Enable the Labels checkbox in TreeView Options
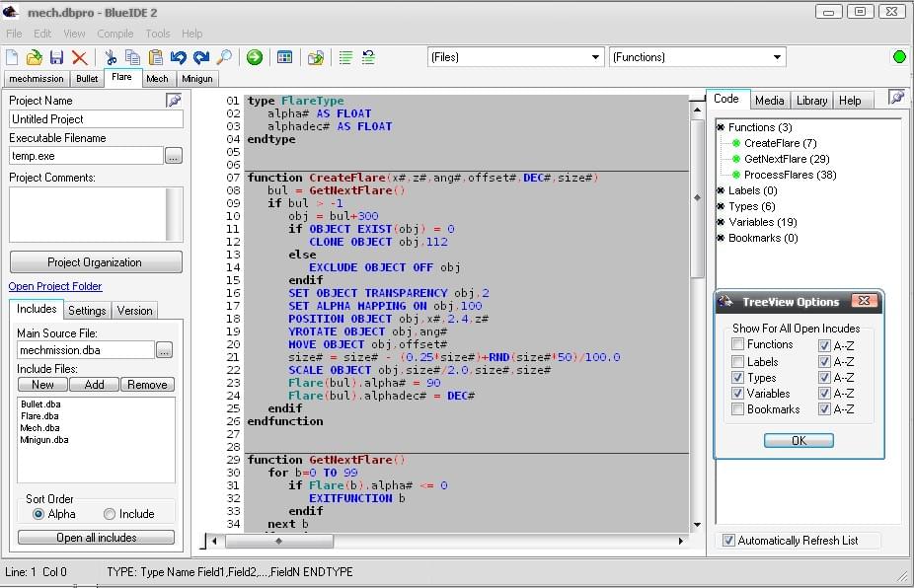The image size is (914, 588). 737,361
